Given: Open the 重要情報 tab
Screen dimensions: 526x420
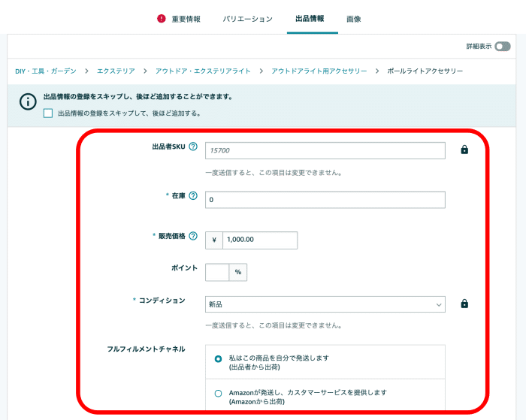Looking at the screenshot, I should click(186, 19).
